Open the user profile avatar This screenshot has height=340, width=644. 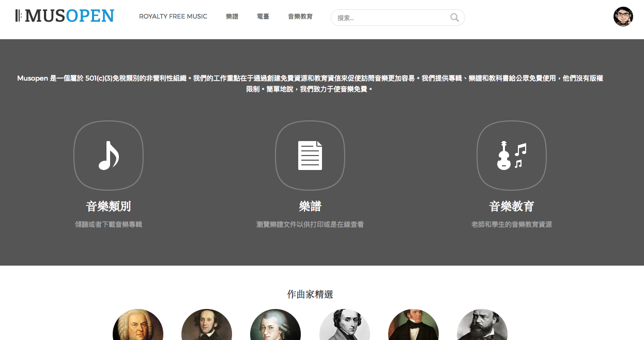click(623, 17)
